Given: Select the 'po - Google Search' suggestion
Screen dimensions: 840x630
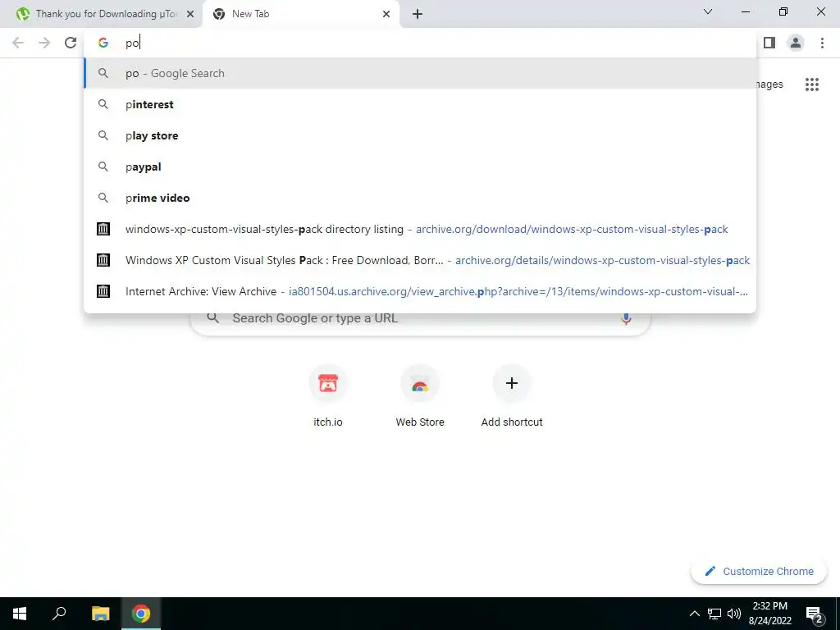Looking at the screenshot, I should point(421,73).
